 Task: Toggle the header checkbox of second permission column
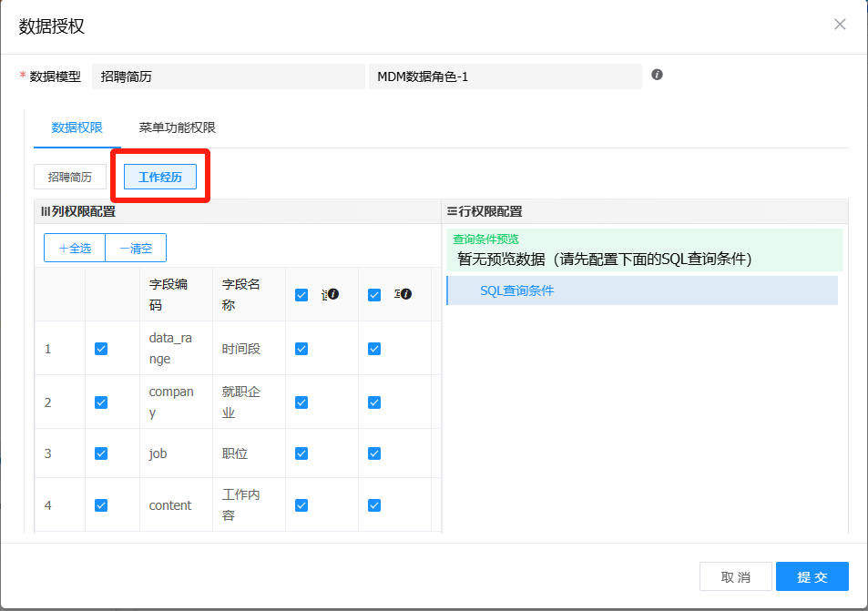pos(374,295)
